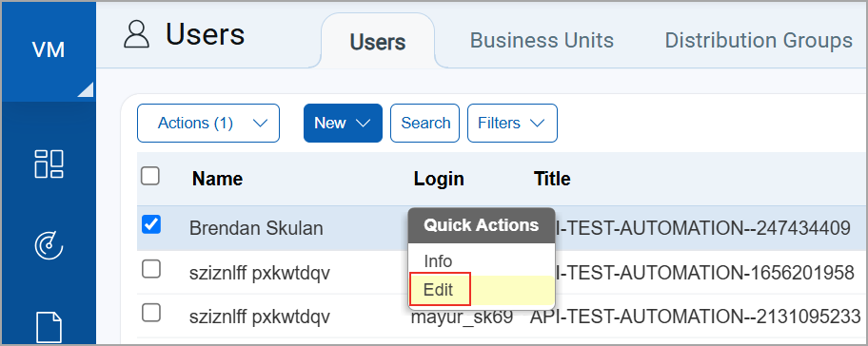Switch to the Users tab
Screen dimensions: 868x346
pos(378,42)
